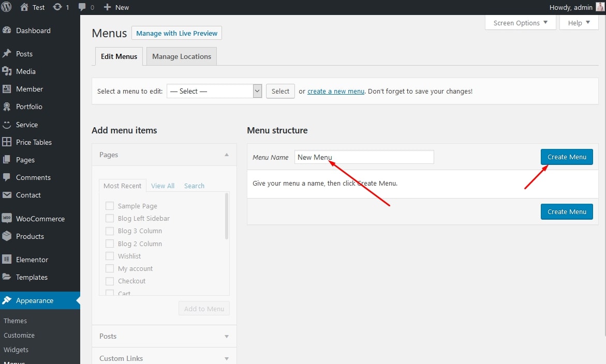Open the Select a menu dropdown
This screenshot has height=364, width=606.
point(214,91)
